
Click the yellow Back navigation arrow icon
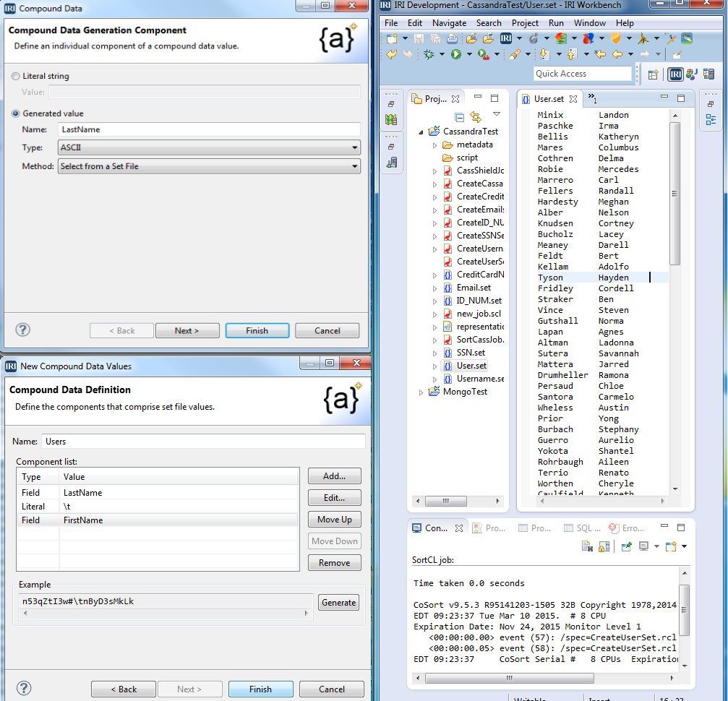pyautogui.click(x=617, y=55)
